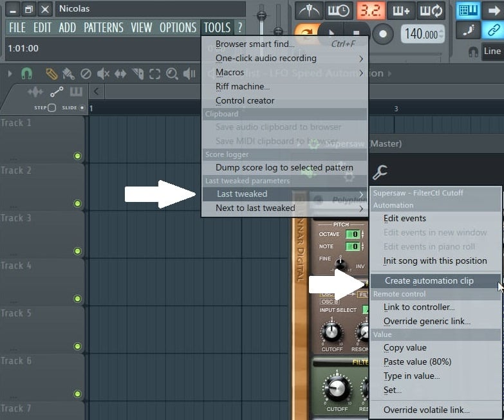Click the Supersaw CUTOFF knob under INPUT SELECT
Image resolution: width=504 pixels, height=420 pixels.
[x=332, y=333]
